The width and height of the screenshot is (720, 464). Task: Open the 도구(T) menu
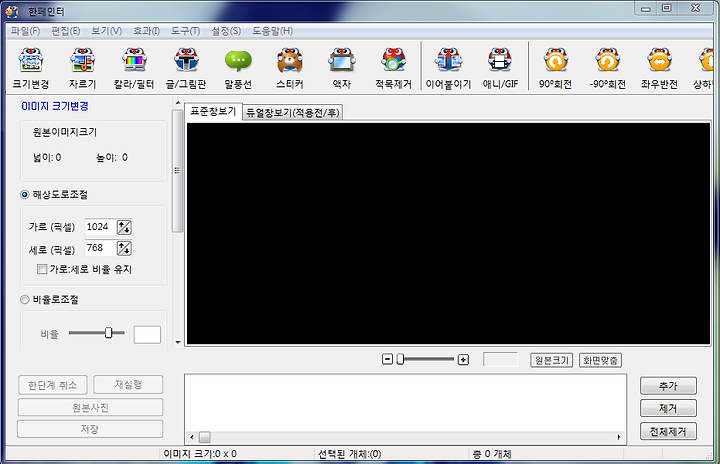click(x=186, y=31)
